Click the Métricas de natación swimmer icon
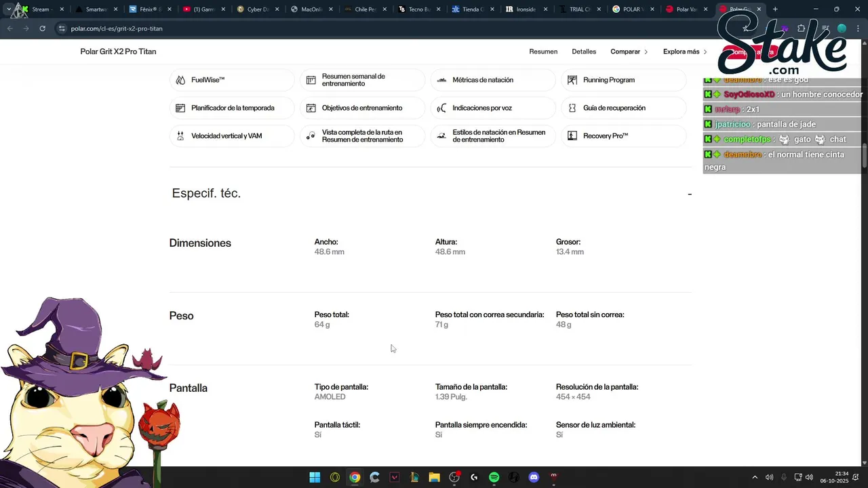This screenshot has width=868, height=488. (x=441, y=80)
